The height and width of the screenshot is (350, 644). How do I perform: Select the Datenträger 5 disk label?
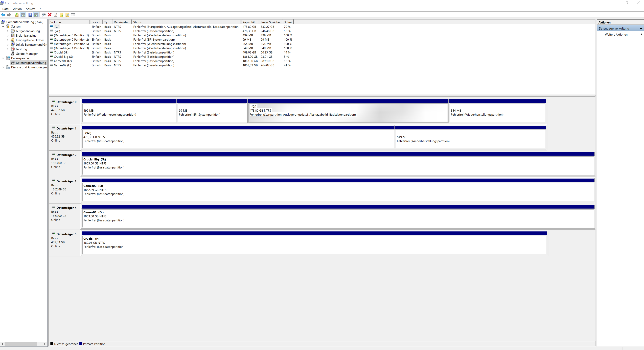pos(65,243)
